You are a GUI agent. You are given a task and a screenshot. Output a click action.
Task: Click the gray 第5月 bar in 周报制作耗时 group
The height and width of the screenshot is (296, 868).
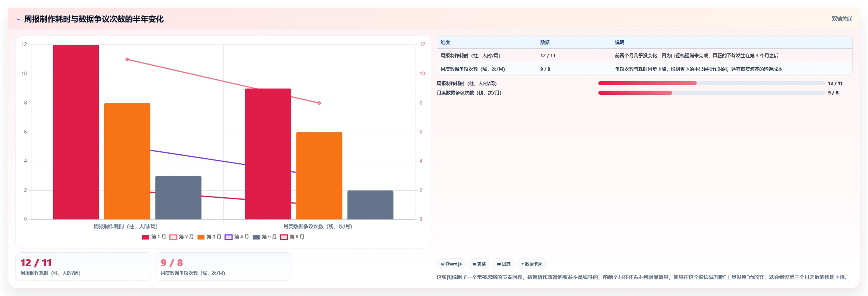(178, 198)
